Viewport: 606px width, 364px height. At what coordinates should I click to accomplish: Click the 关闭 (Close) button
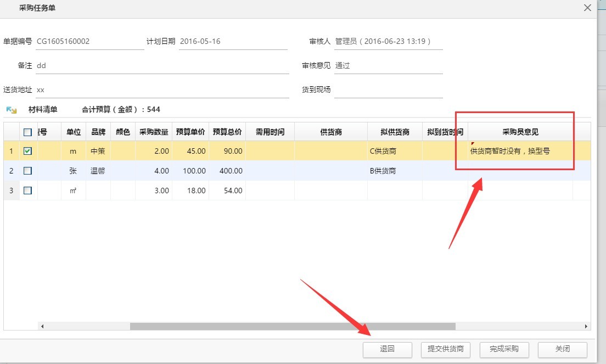[x=562, y=349]
